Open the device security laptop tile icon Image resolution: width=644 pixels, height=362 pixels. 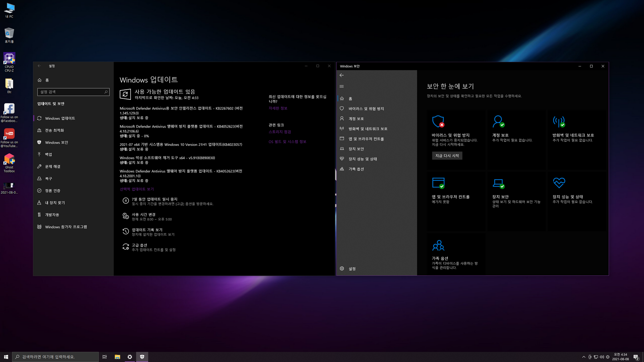coord(498,183)
